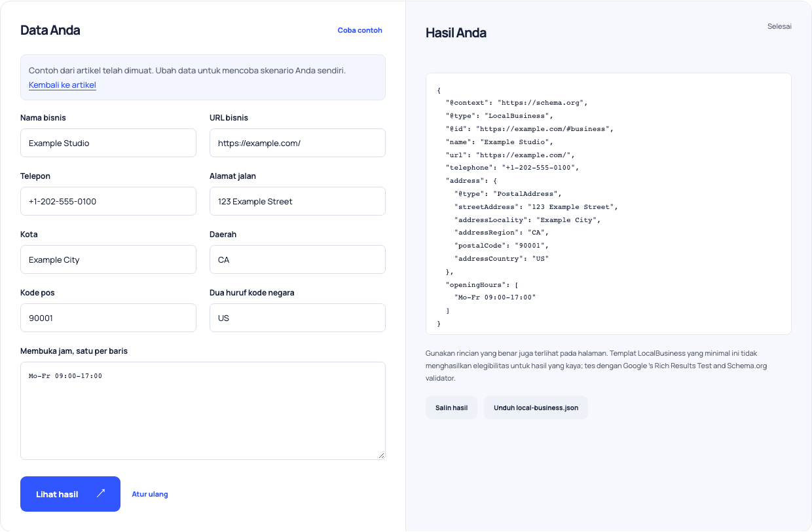Click the Atur ulang reset link
This screenshot has width=812, height=532.
click(x=150, y=494)
